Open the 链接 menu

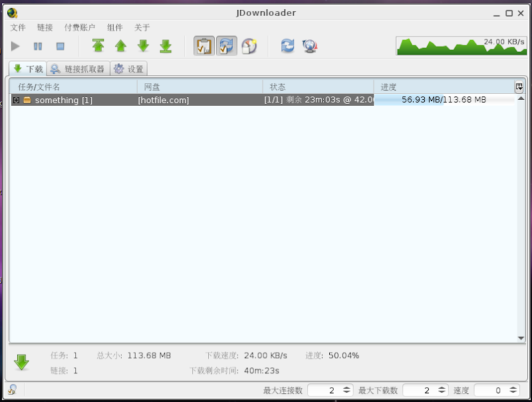[x=45, y=27]
